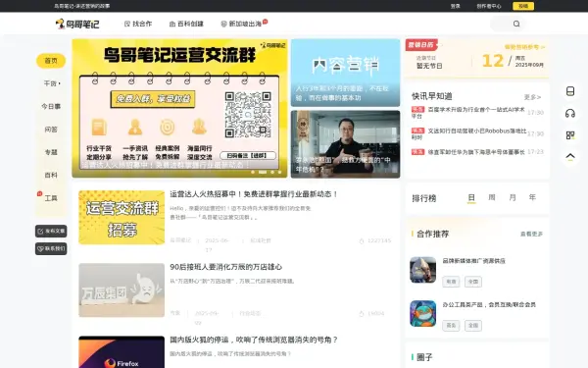
Task: Open the 鸟哥笔记 logo home link
Action: click(77, 24)
